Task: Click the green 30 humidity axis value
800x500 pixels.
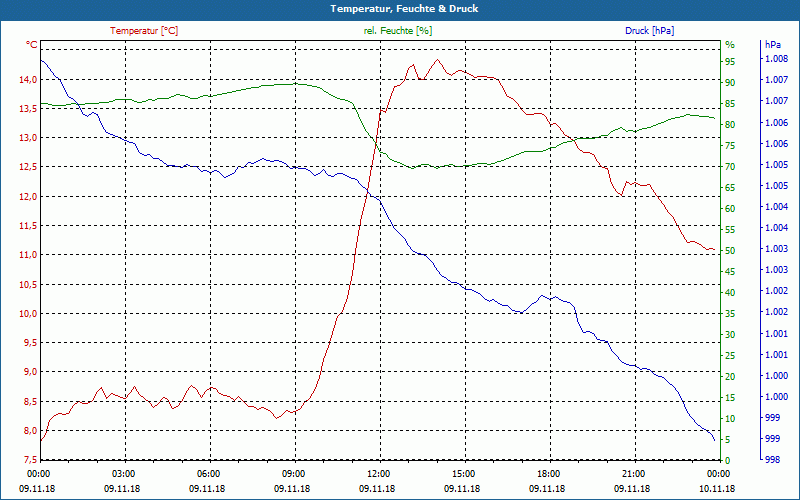Action: click(x=730, y=334)
